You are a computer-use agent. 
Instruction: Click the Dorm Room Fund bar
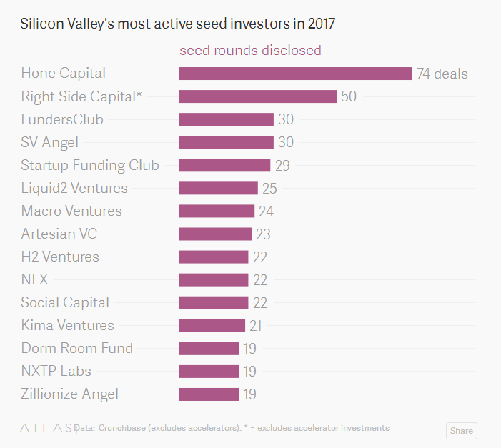coord(209,348)
